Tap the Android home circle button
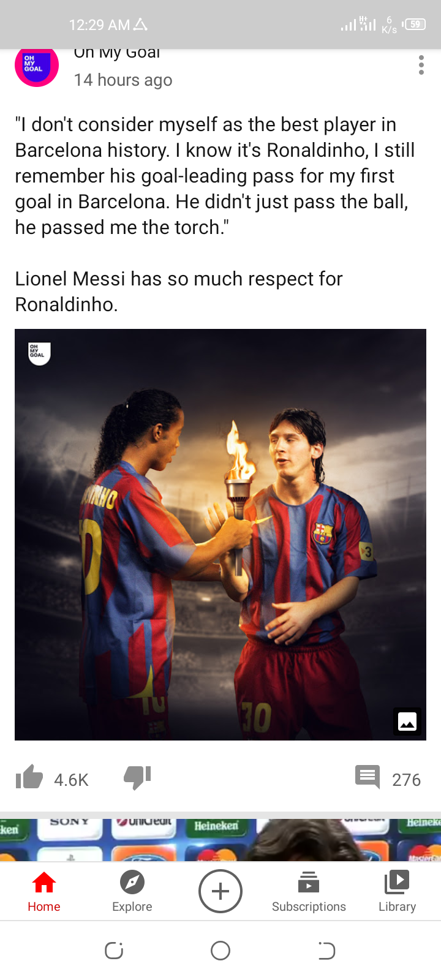Image resolution: width=441 pixels, height=980 pixels. click(221, 951)
